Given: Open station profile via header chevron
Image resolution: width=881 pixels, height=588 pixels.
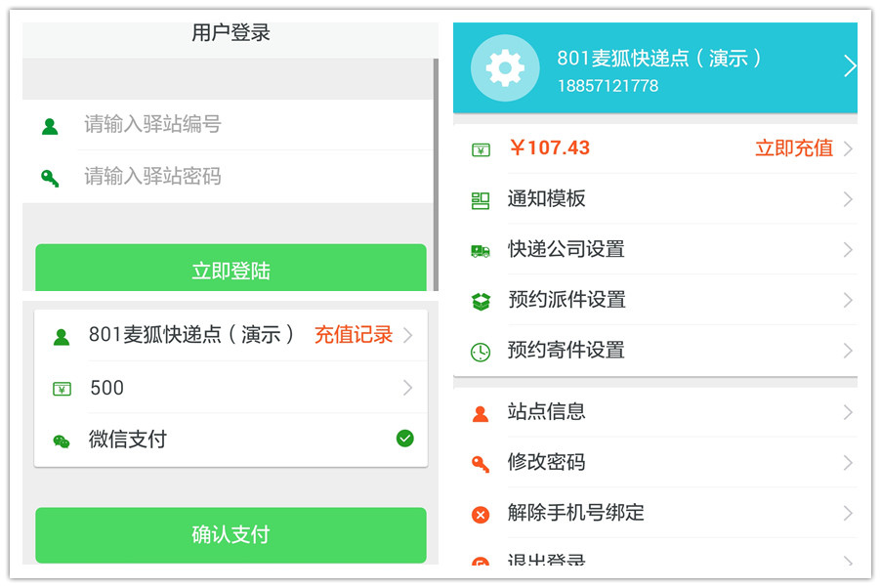Looking at the screenshot, I should pyautogui.click(x=849, y=66).
